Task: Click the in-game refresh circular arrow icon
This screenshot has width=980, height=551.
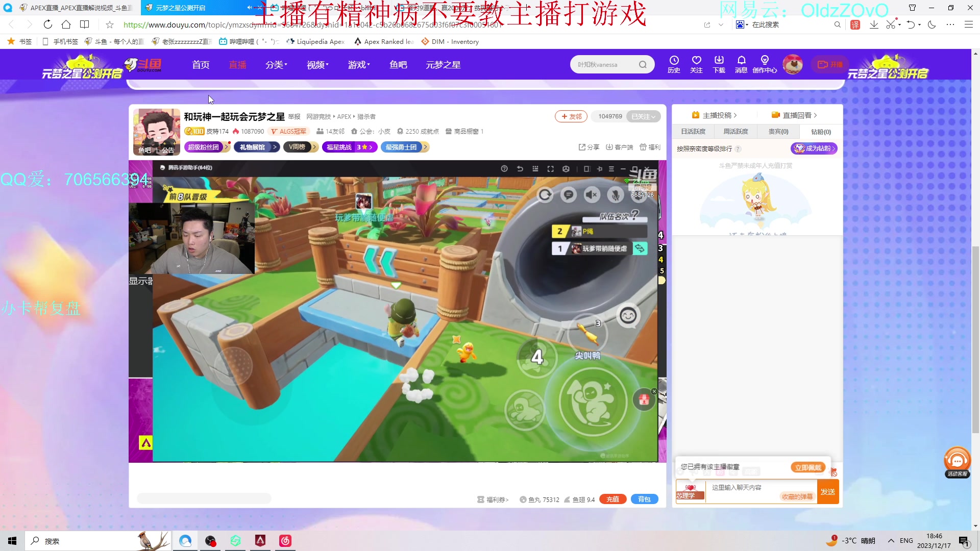Action: 545,194
